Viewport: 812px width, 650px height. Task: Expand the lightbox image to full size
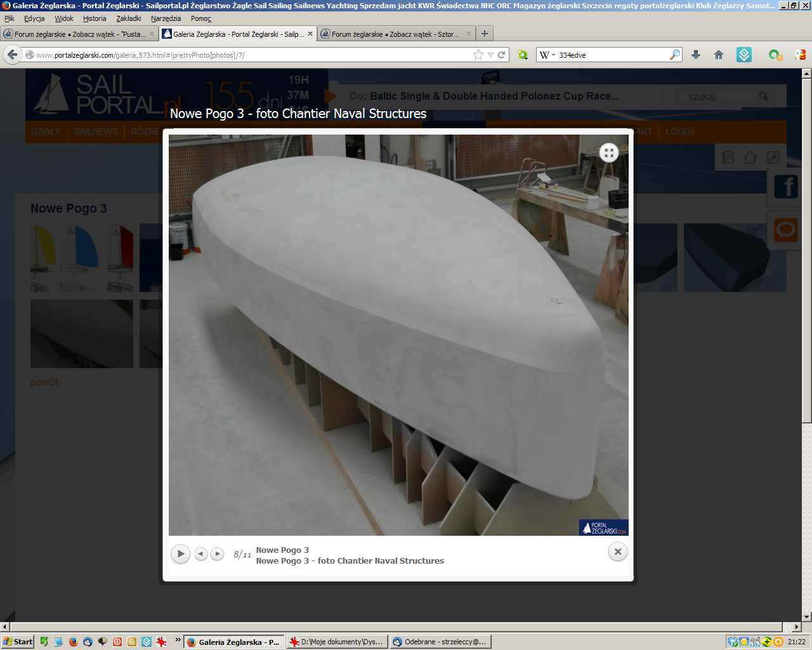609,152
